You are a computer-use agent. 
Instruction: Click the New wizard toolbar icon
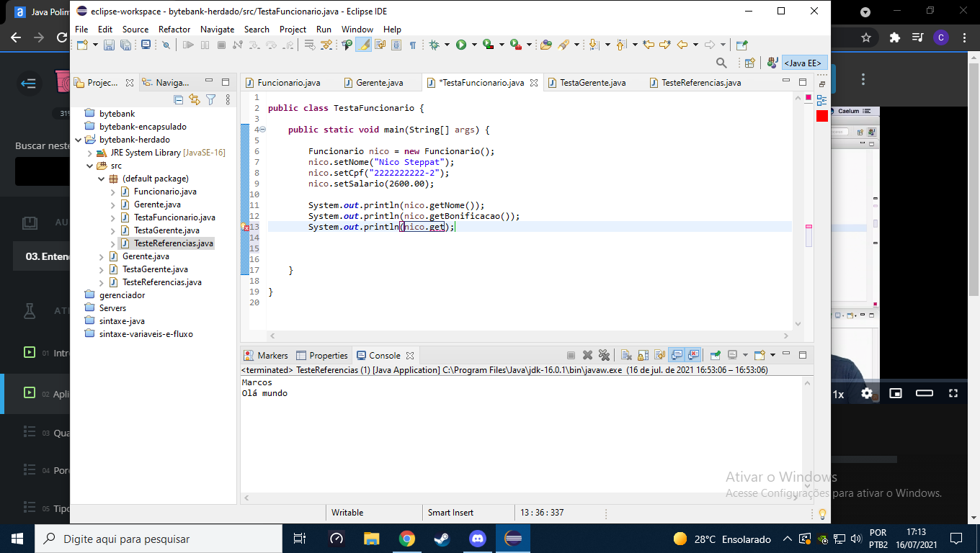coord(82,45)
